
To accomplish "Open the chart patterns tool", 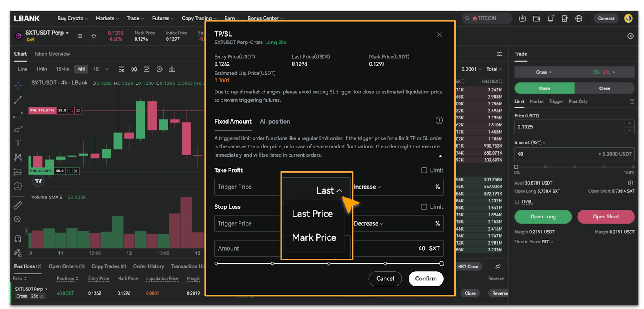I will (x=18, y=157).
